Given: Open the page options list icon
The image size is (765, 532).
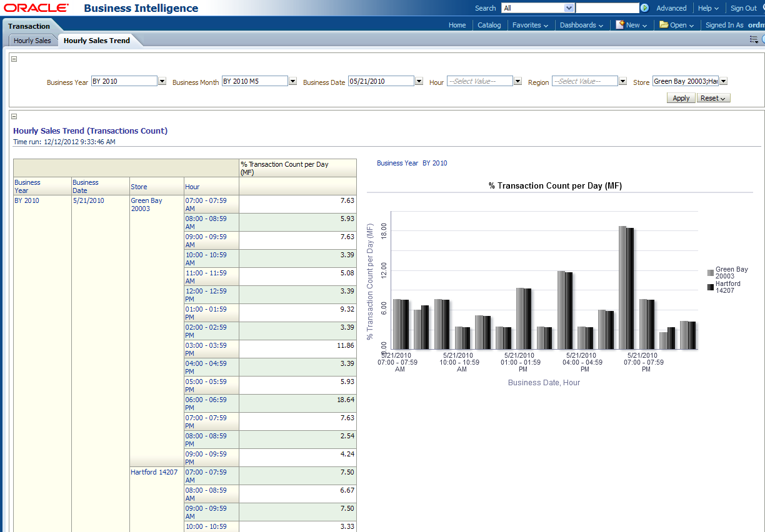Looking at the screenshot, I should [x=753, y=39].
